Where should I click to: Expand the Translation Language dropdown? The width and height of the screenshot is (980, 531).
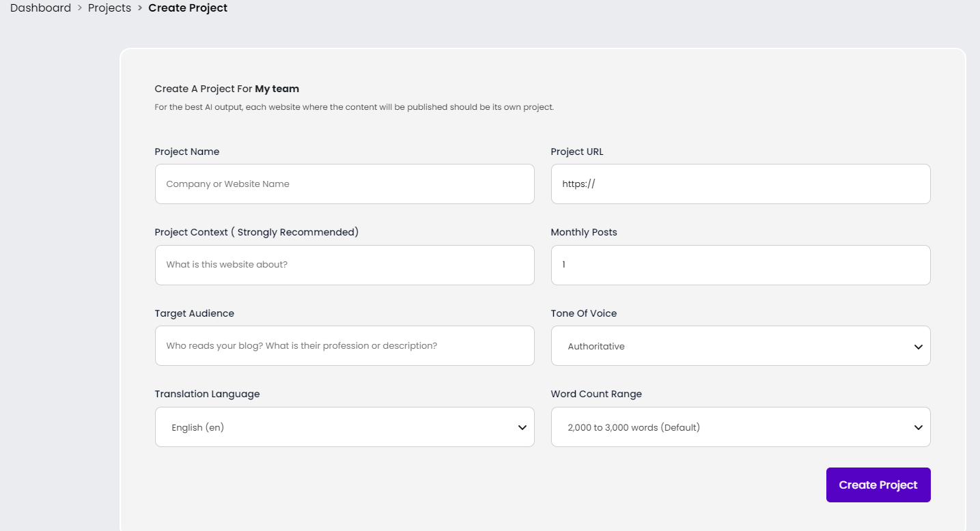(344, 427)
